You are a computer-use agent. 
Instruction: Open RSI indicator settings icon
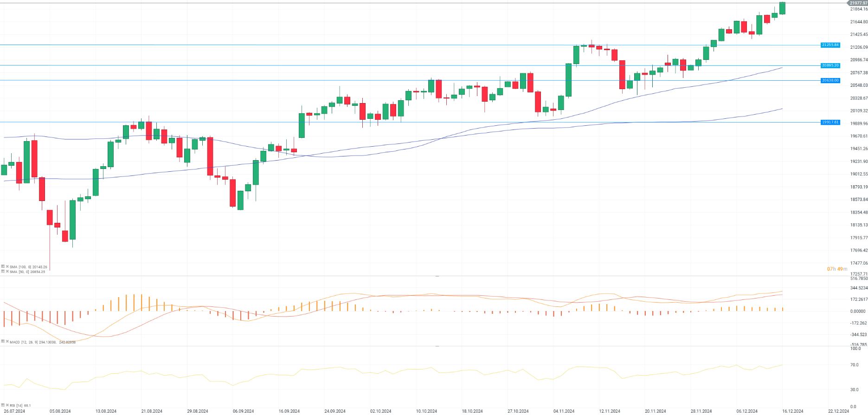3,405
